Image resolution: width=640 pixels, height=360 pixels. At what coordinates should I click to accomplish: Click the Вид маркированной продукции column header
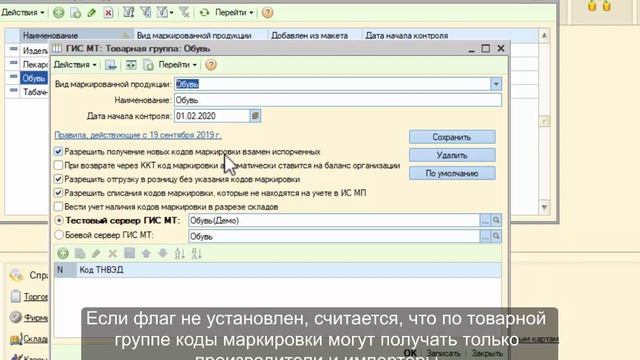click(200, 36)
